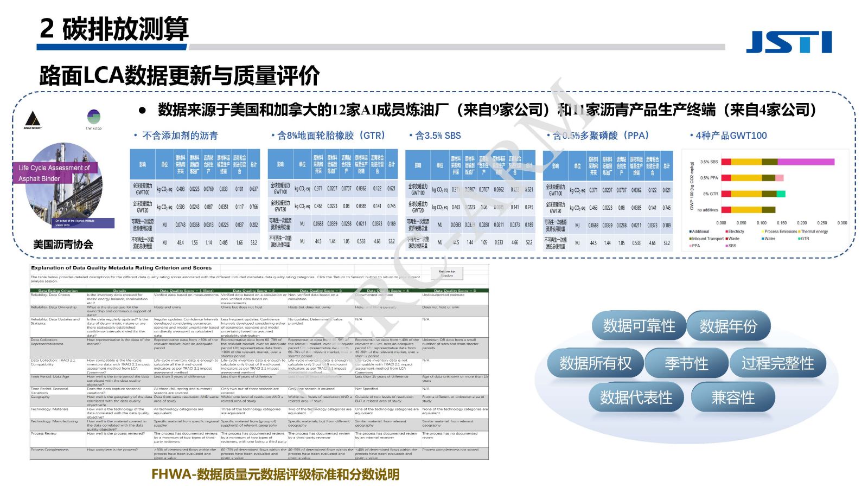Click the 'Technology: Materials' row label

49,409
